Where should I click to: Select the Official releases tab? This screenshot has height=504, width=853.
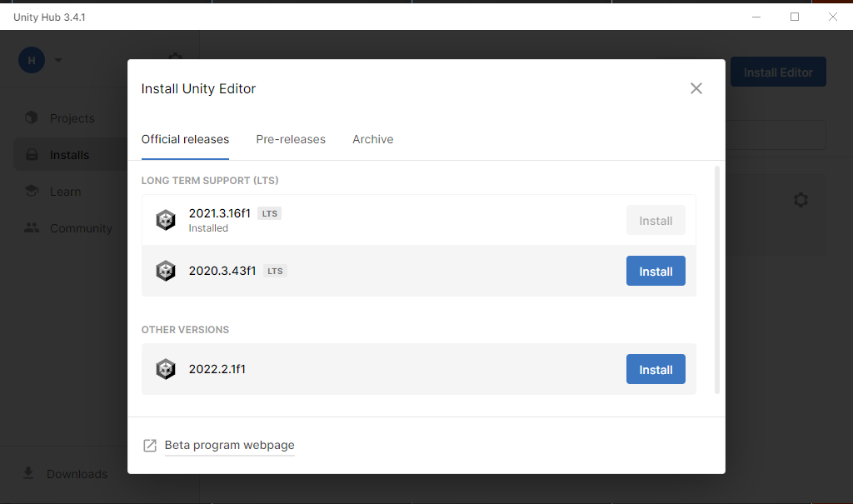pyautogui.click(x=185, y=139)
